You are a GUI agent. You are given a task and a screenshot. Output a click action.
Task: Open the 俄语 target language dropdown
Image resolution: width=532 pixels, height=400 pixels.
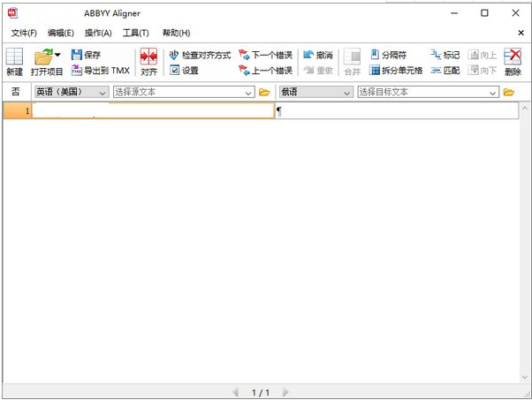pos(315,92)
